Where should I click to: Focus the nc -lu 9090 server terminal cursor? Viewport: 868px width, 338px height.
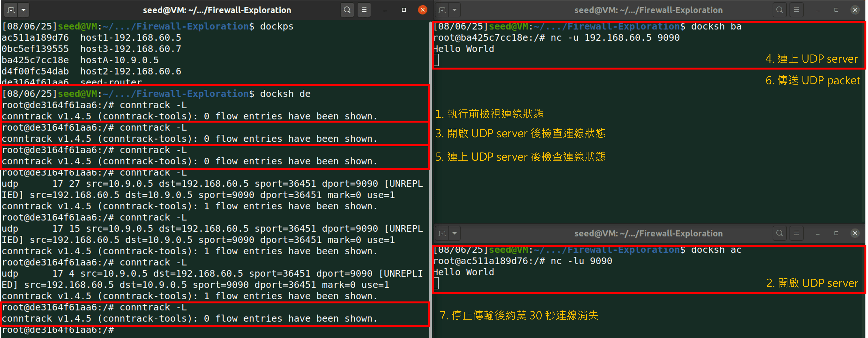(436, 283)
